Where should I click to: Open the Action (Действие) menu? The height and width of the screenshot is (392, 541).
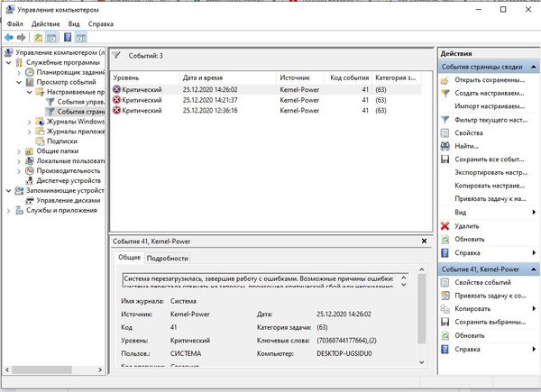(45, 23)
